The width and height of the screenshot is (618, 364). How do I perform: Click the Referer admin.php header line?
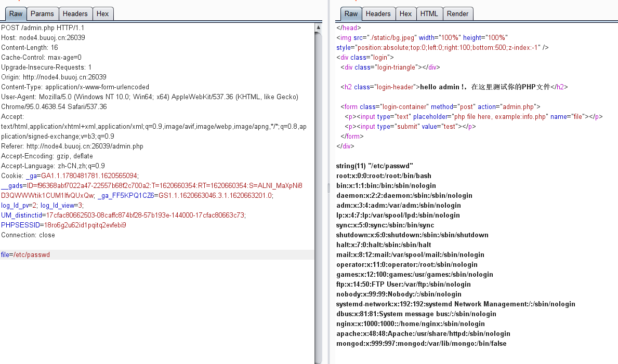pos(72,146)
